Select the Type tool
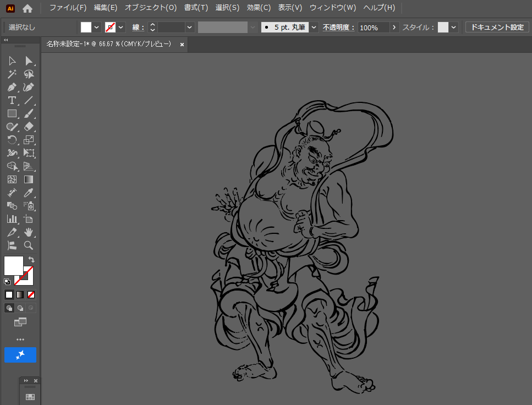532x405 pixels. click(12, 100)
